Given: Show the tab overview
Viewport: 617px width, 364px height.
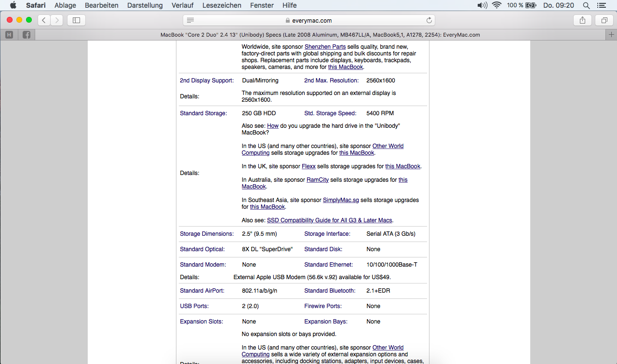Looking at the screenshot, I should coord(604,20).
